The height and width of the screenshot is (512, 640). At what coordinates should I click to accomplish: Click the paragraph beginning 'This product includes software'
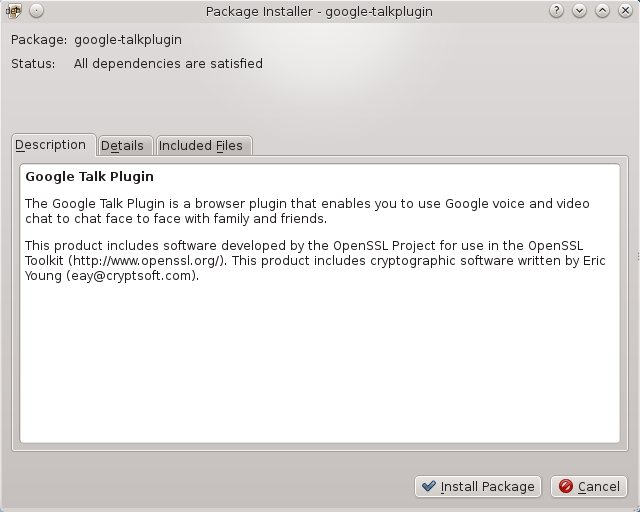click(x=315, y=260)
